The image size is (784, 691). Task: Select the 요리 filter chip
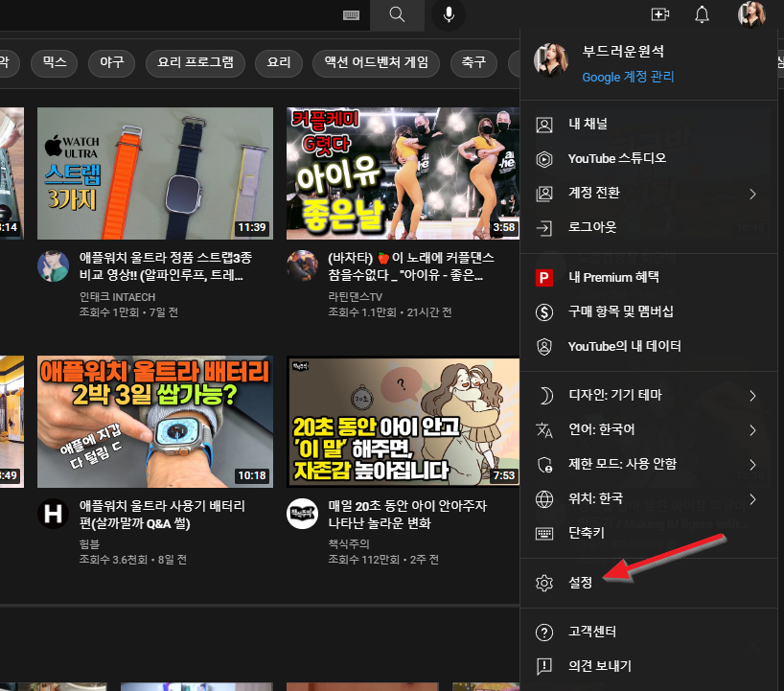[x=279, y=63]
